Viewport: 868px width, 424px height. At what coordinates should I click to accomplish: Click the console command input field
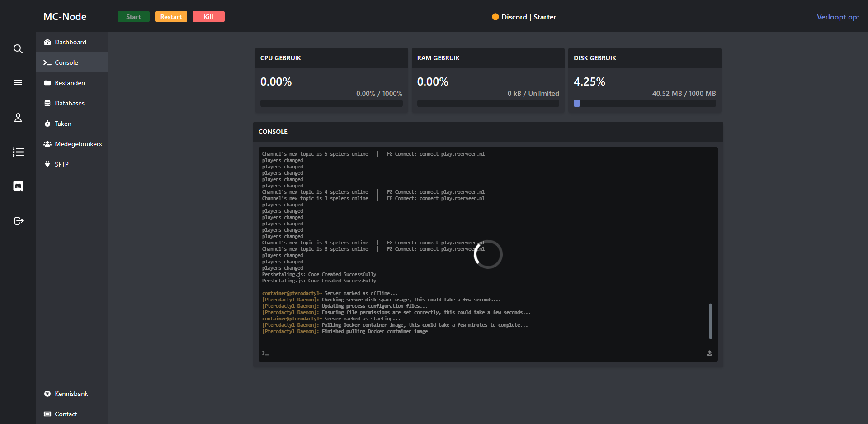(x=484, y=353)
